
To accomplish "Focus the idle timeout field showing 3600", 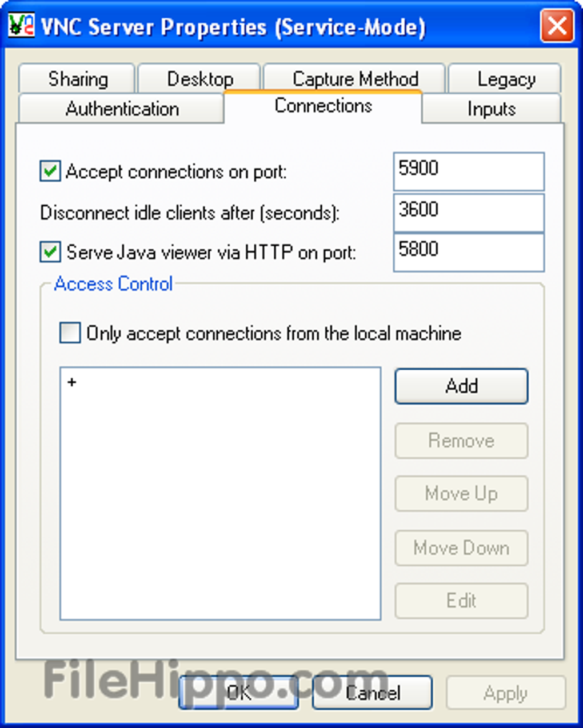I will [468, 212].
